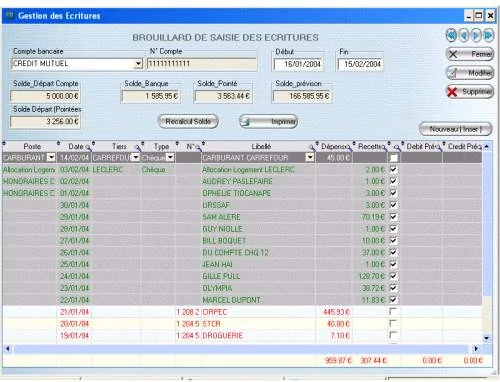
Task: Open the Compte bancaire CREDIT MUTUEL dropdown
Action: pos(138,64)
